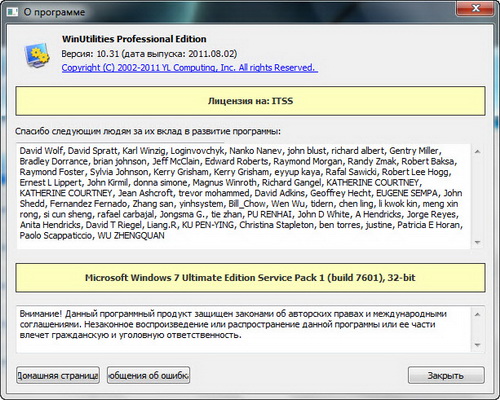
Task: Click the title bar window icon
Action: tap(13, 12)
